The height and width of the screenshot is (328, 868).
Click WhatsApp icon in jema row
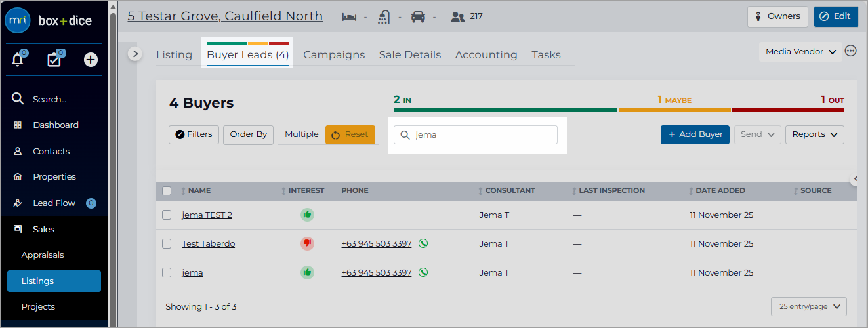[423, 272]
